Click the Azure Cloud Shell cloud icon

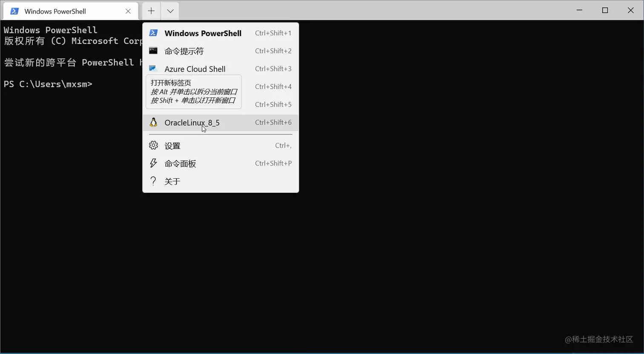[x=153, y=69]
